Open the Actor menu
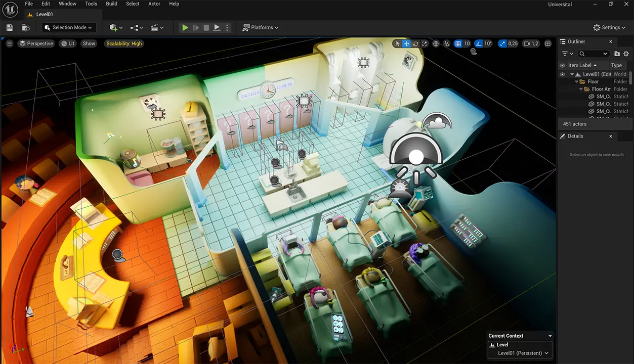The width and height of the screenshot is (634, 364). tap(154, 4)
